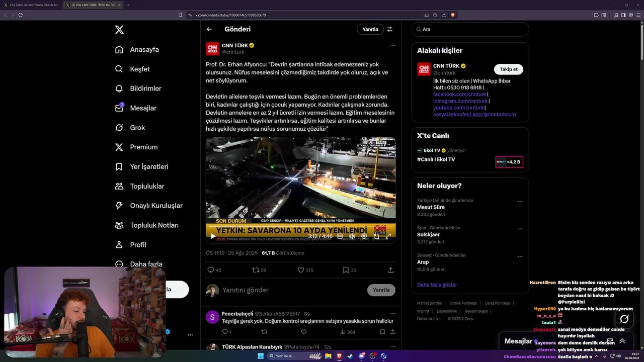The width and height of the screenshot is (644, 362).
Task: Enter video fullscreen mode
Action: 388,236
